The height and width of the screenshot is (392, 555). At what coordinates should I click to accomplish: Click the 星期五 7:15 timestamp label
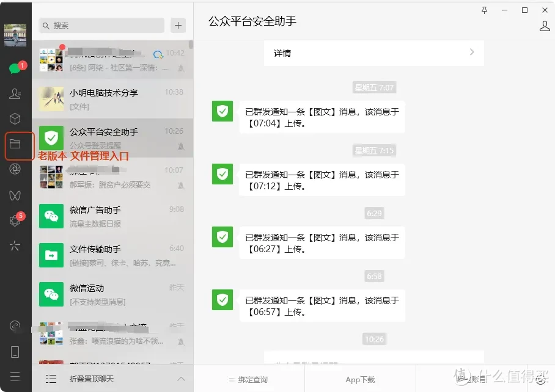point(374,151)
